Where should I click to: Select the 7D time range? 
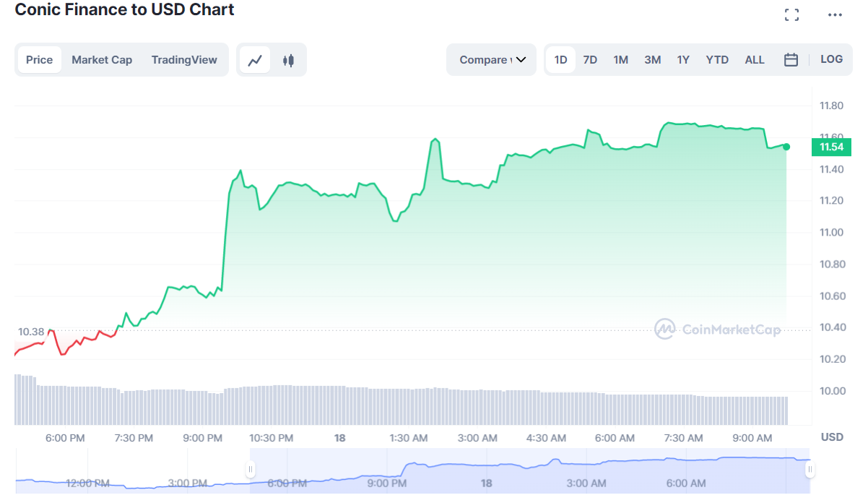(590, 60)
